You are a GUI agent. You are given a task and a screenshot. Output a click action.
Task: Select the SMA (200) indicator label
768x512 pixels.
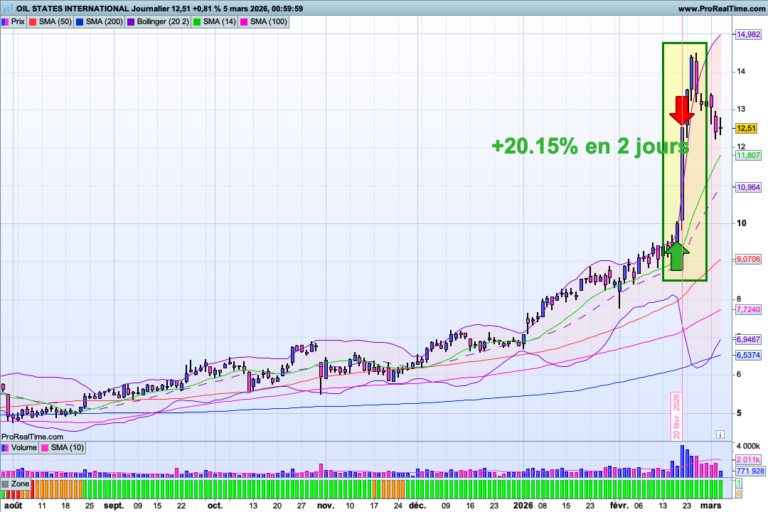(105, 21)
